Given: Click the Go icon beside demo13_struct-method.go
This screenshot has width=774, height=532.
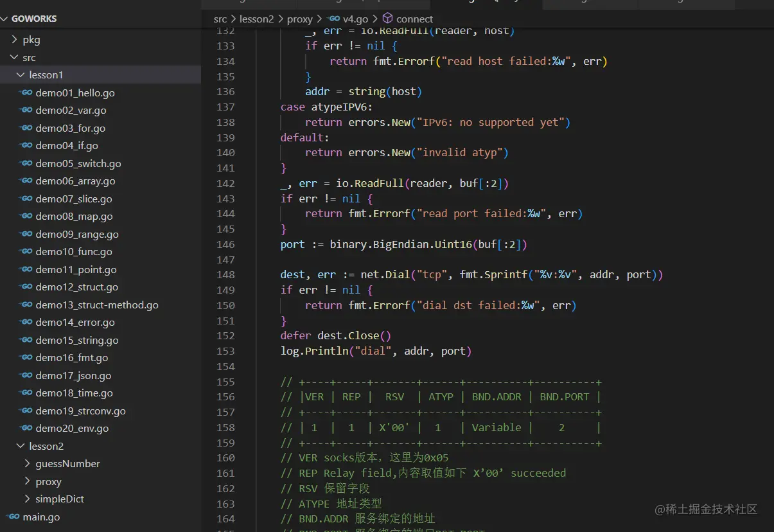Looking at the screenshot, I should (x=26, y=305).
